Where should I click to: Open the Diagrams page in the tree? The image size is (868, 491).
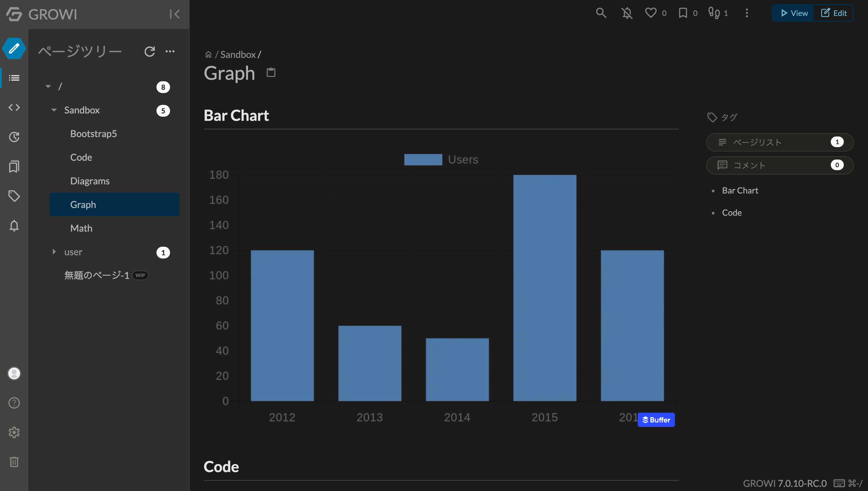[90, 181]
